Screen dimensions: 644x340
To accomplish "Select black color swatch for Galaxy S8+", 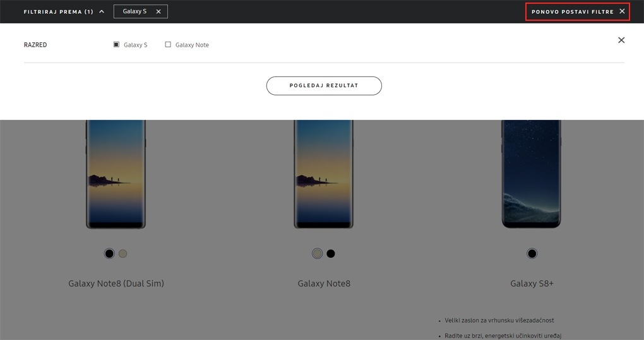I will pos(532,253).
